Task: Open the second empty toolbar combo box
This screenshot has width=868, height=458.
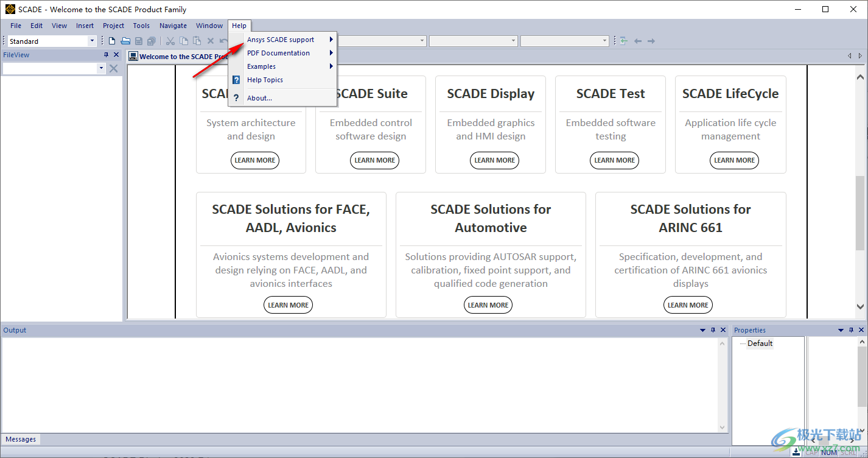Action: click(x=513, y=41)
